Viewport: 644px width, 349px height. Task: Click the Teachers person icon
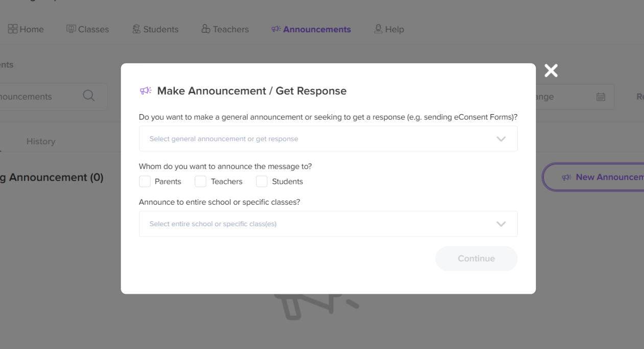(206, 29)
